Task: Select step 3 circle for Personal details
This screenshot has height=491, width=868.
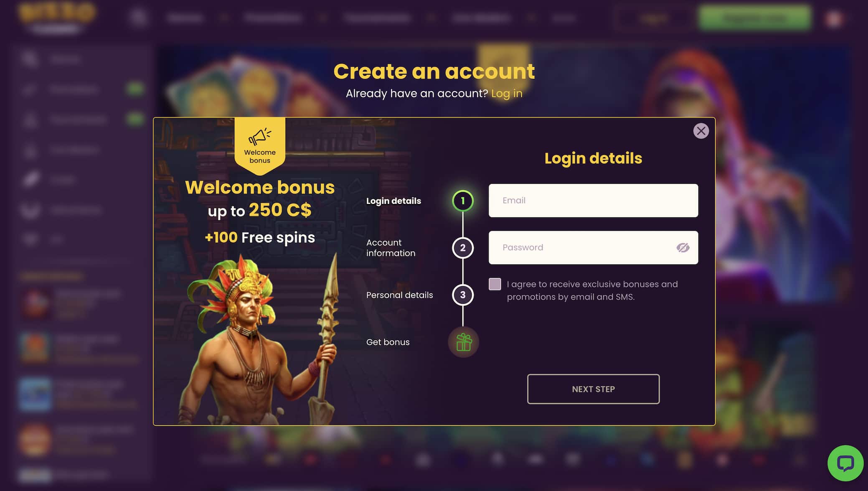Action: pyautogui.click(x=463, y=295)
